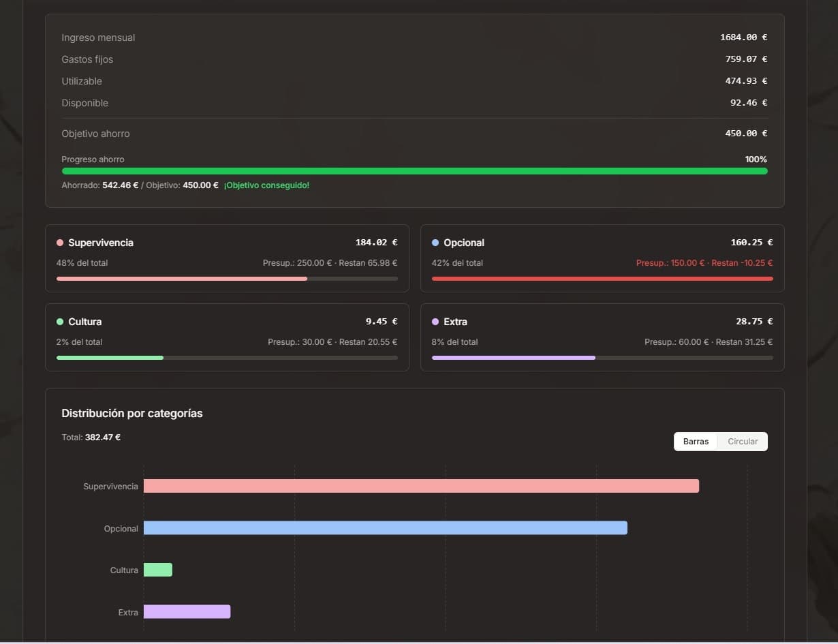
Task: Click the pink Supervivencia bar in chart
Action: [x=421, y=486]
